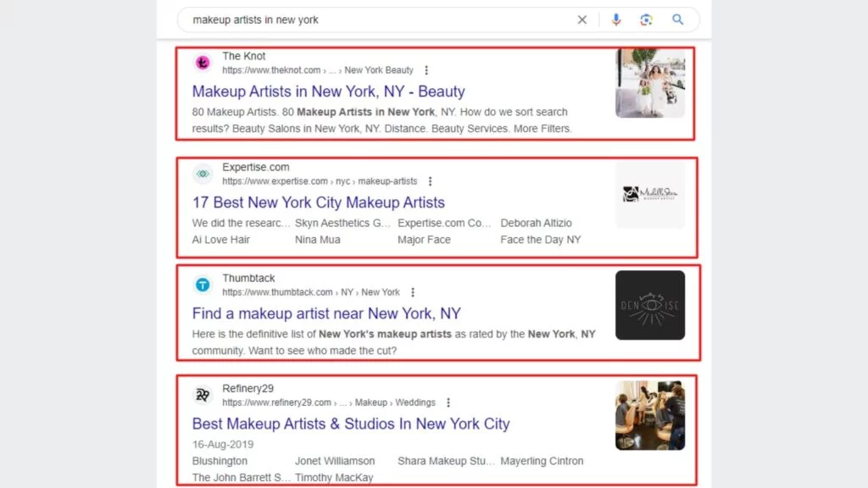Open Google Lens image search icon
Viewport: 868px width, 488px height.
646,20
